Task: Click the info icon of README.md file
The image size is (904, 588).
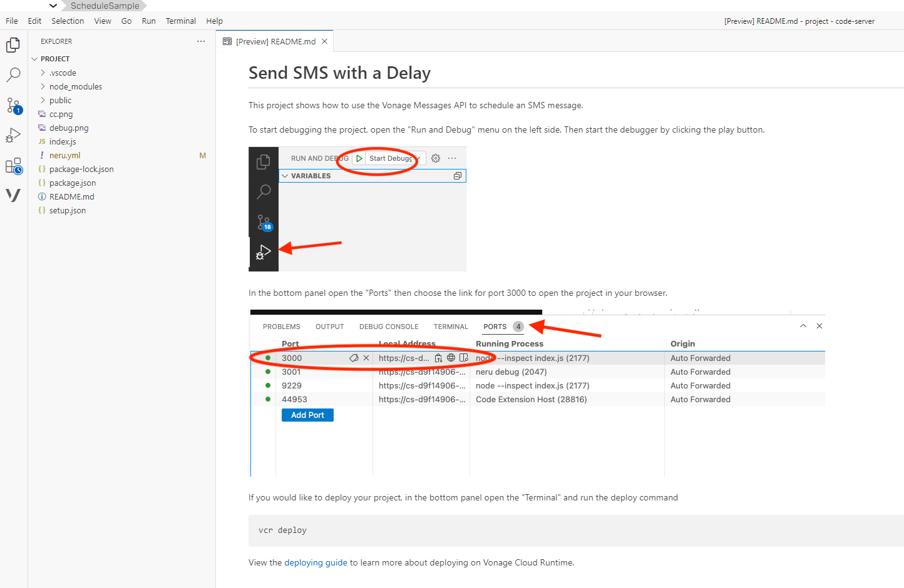Action: coord(42,196)
